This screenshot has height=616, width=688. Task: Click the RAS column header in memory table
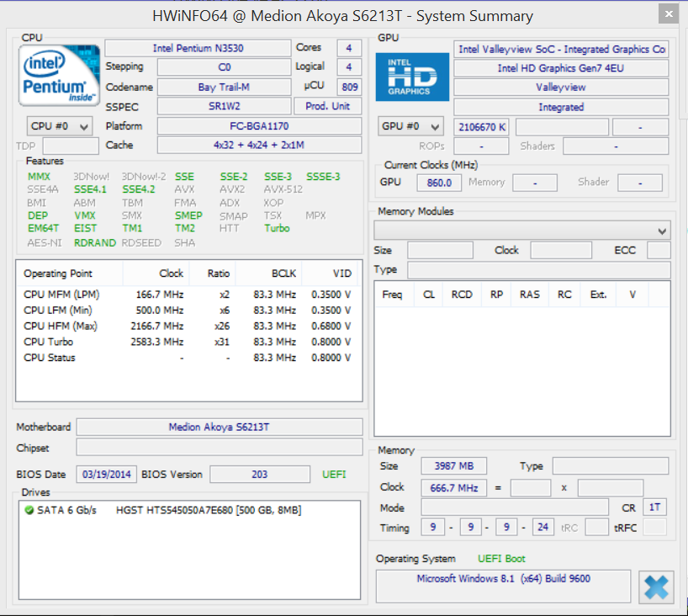click(x=529, y=295)
